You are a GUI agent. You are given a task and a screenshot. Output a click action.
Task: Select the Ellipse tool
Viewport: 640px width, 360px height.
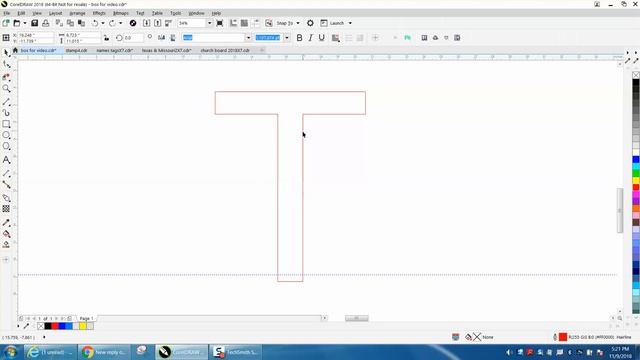[7, 135]
